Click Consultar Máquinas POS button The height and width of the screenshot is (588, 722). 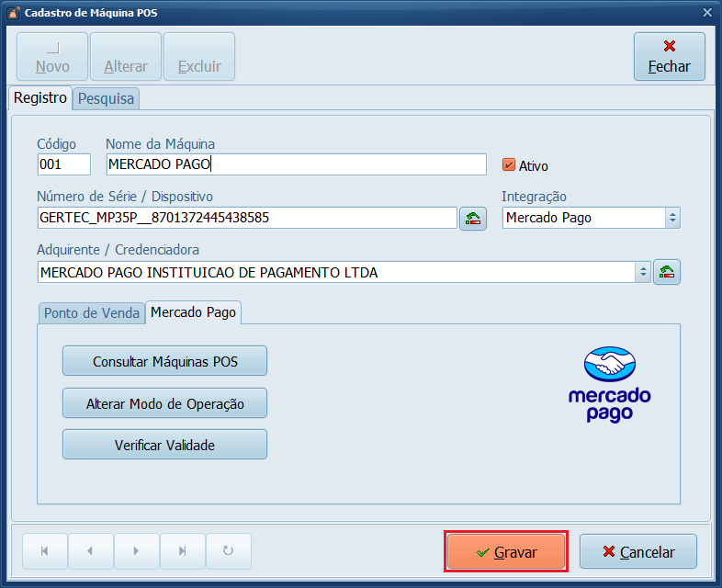164,361
